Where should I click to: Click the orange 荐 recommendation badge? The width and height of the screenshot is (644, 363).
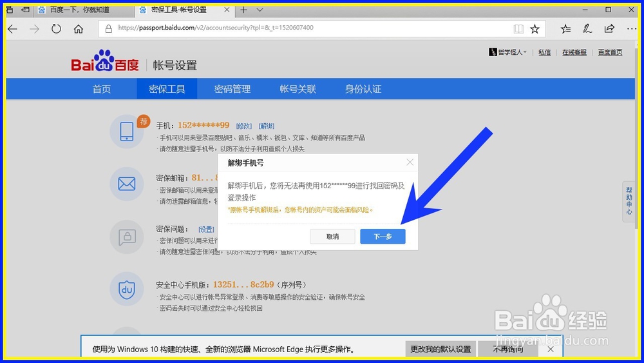pos(144,121)
